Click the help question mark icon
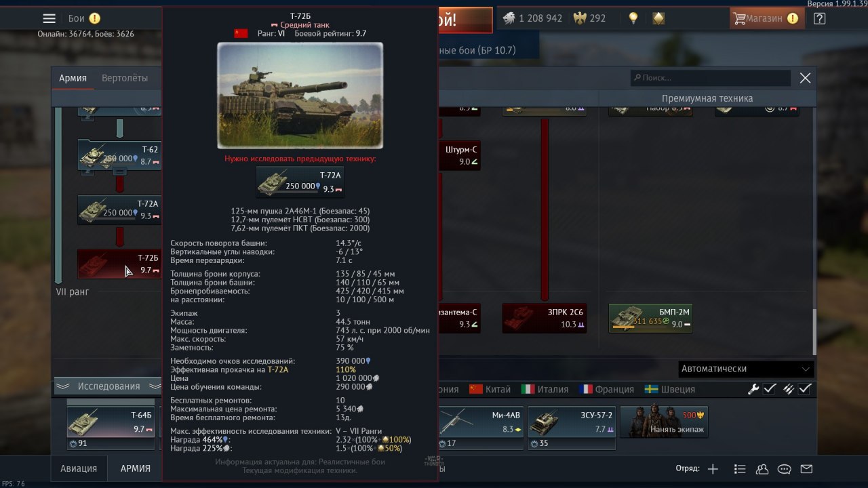 click(x=819, y=19)
